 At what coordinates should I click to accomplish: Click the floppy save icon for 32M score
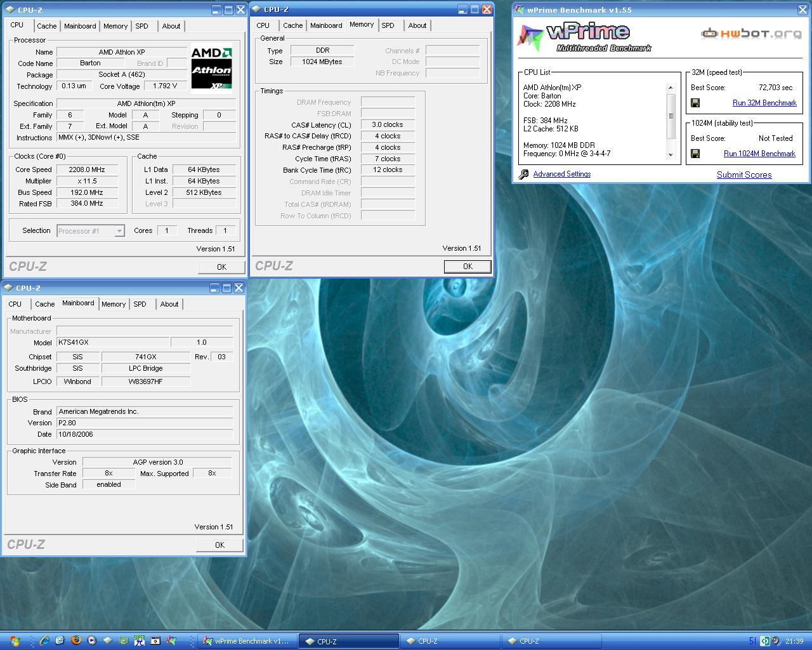pyautogui.click(x=695, y=103)
